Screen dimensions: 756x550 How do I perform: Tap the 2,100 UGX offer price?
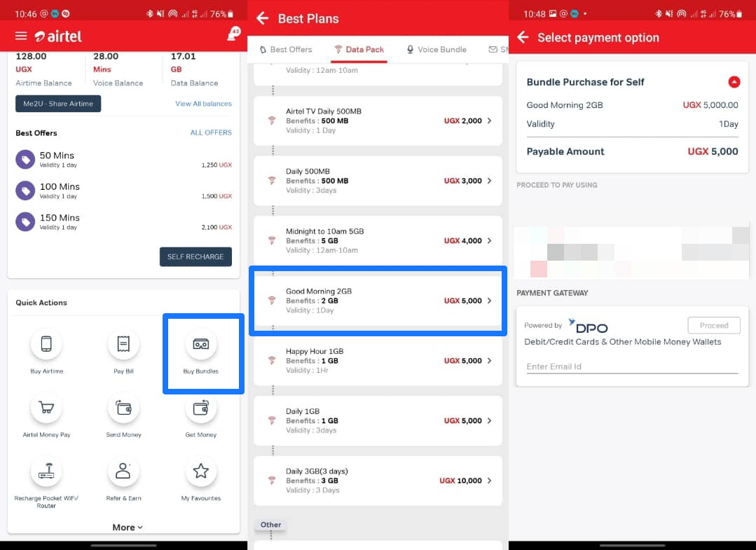217,227
